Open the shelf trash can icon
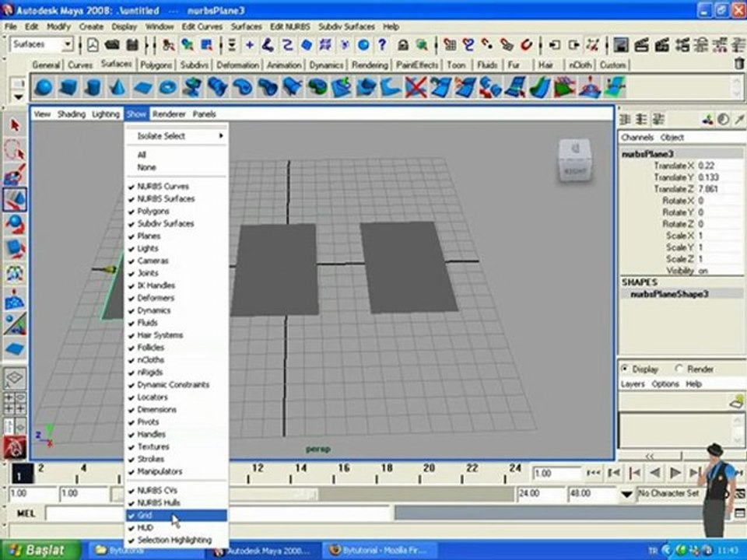Viewport: 747px width, 560px height. tap(738, 63)
